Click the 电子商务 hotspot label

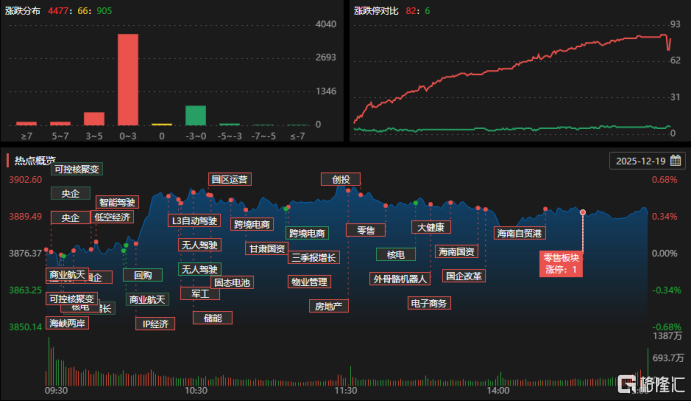[429, 303]
